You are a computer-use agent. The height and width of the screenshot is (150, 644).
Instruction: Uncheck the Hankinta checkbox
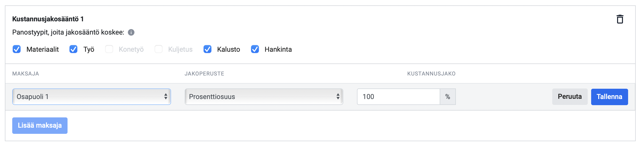coord(255,49)
